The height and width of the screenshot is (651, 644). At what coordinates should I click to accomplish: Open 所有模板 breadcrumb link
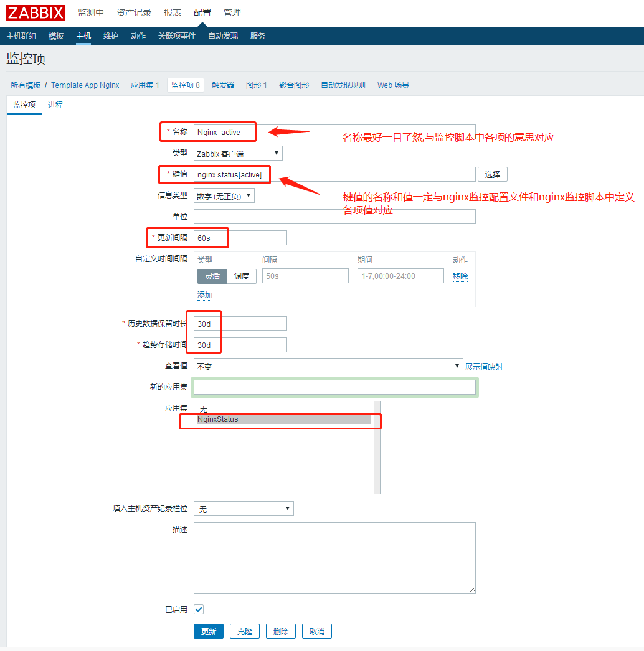[26, 85]
